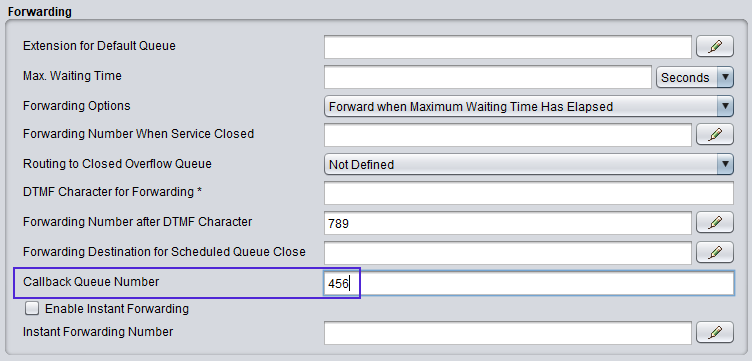
Task: Enable Instant Forwarding checkbox
Action: [32, 309]
